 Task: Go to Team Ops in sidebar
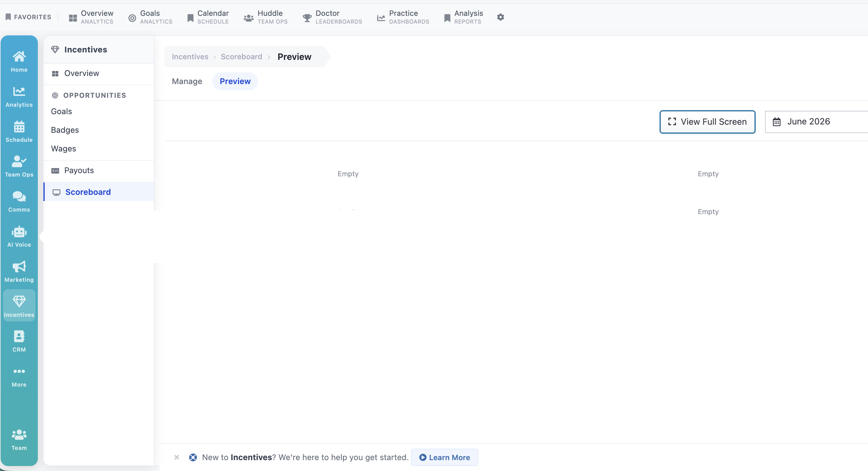19,166
